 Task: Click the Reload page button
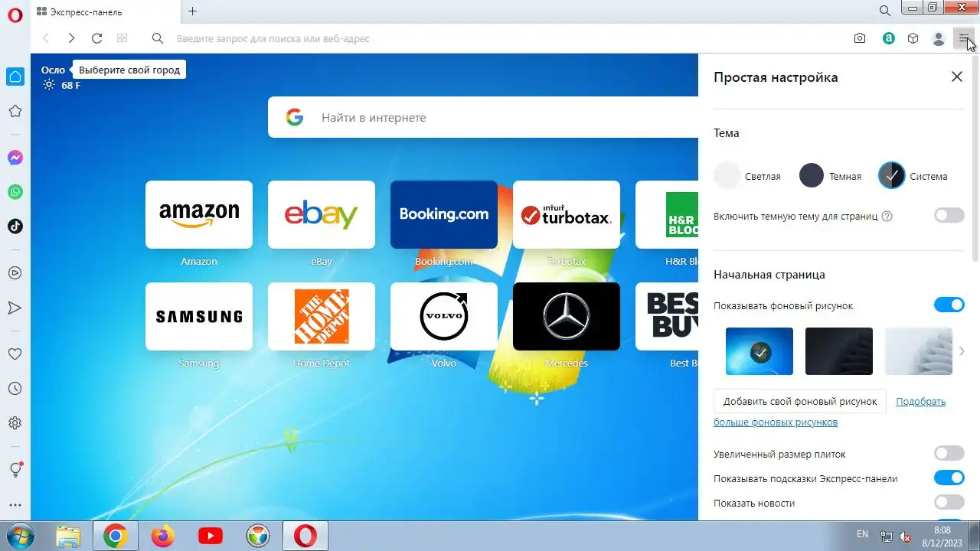(x=96, y=38)
